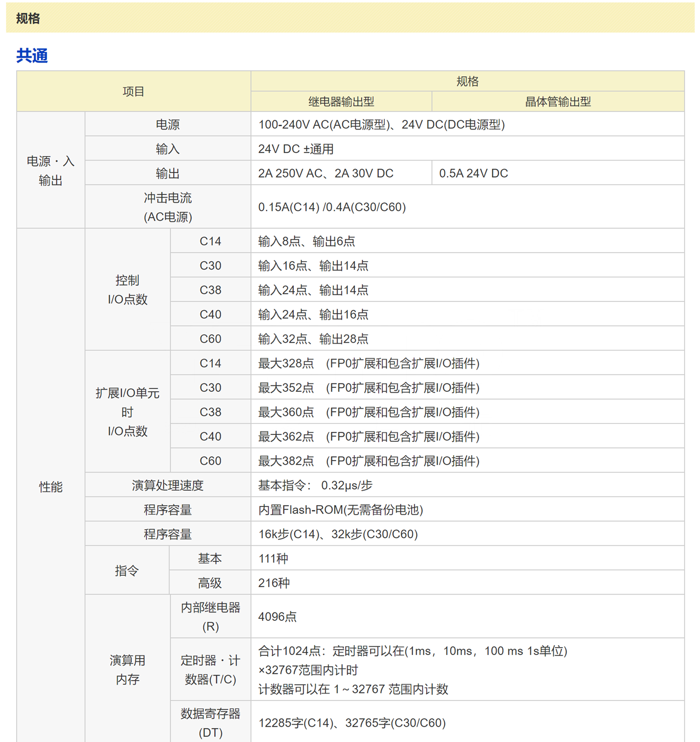Click the 定时器・计数器(T/C) label

(210, 669)
